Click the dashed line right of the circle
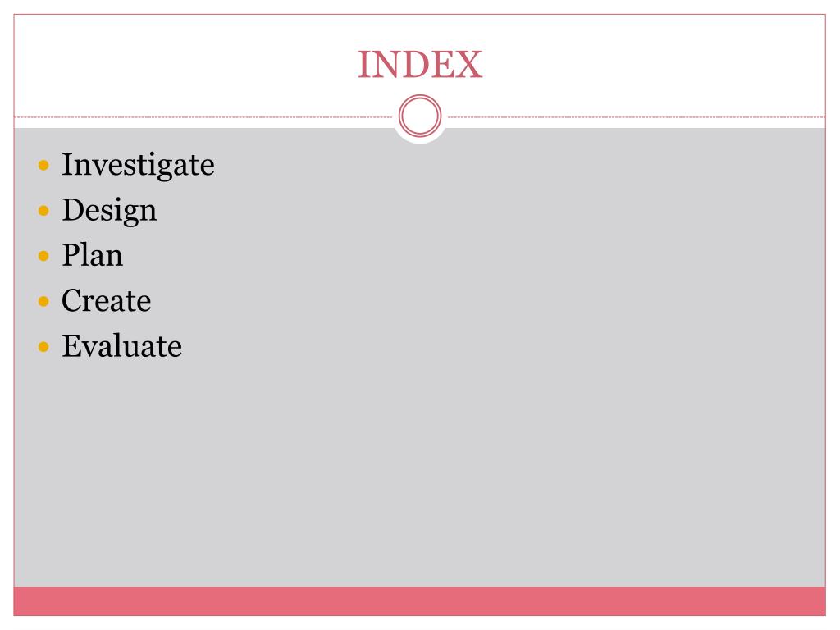Screen dimensions: 840x630 637,116
